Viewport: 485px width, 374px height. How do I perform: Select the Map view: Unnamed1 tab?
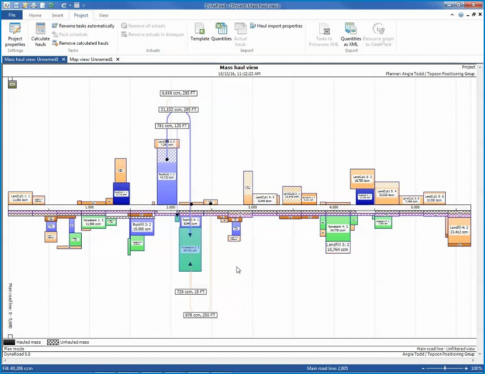point(91,59)
